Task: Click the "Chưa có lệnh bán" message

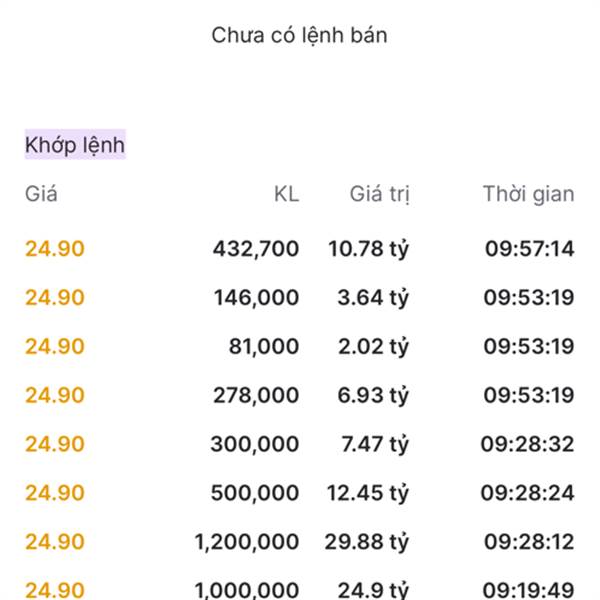Action: [299, 35]
